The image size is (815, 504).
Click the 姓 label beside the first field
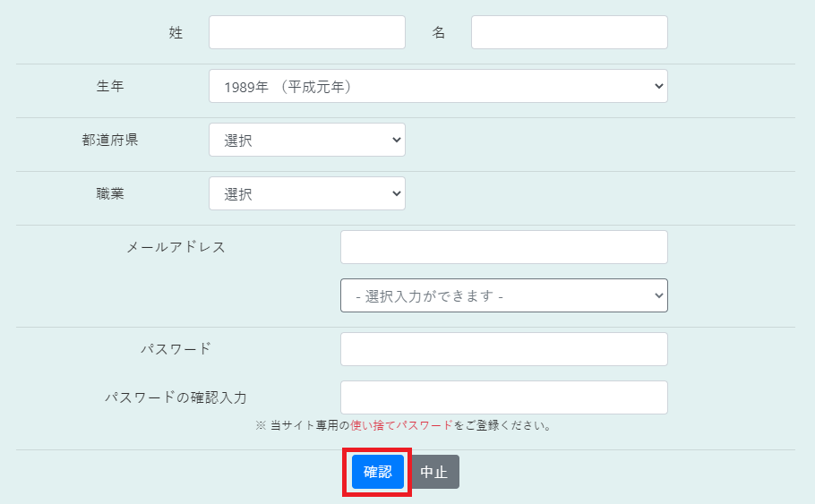coord(176,32)
